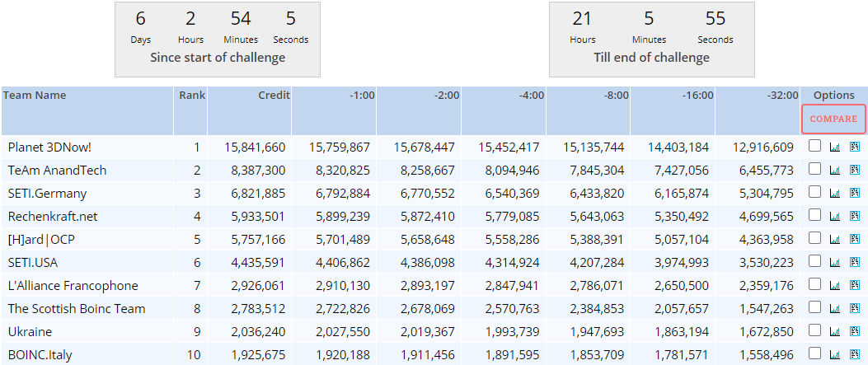The height and width of the screenshot is (365, 868).
Task: Click the Credit column header
Action: coord(274,96)
